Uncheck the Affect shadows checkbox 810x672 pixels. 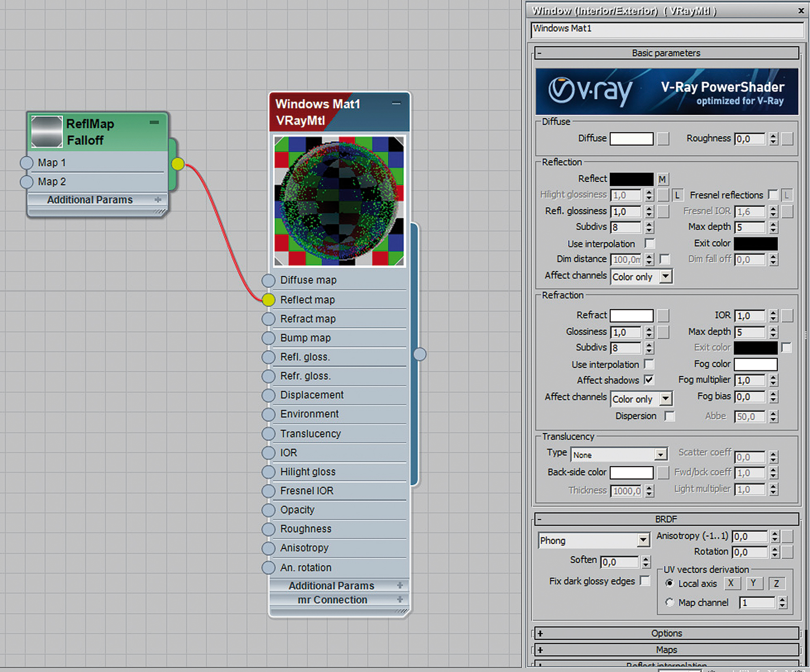[x=649, y=380]
